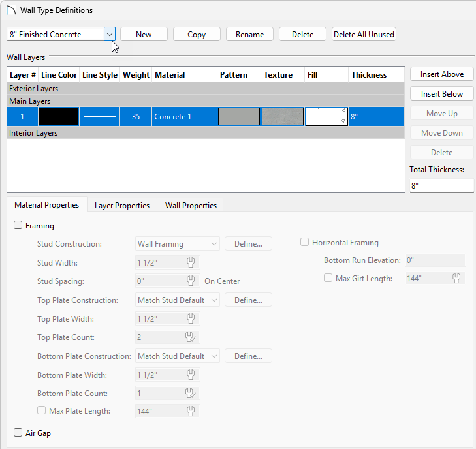Click the Move Up button
476x449 pixels.
pyautogui.click(x=441, y=114)
